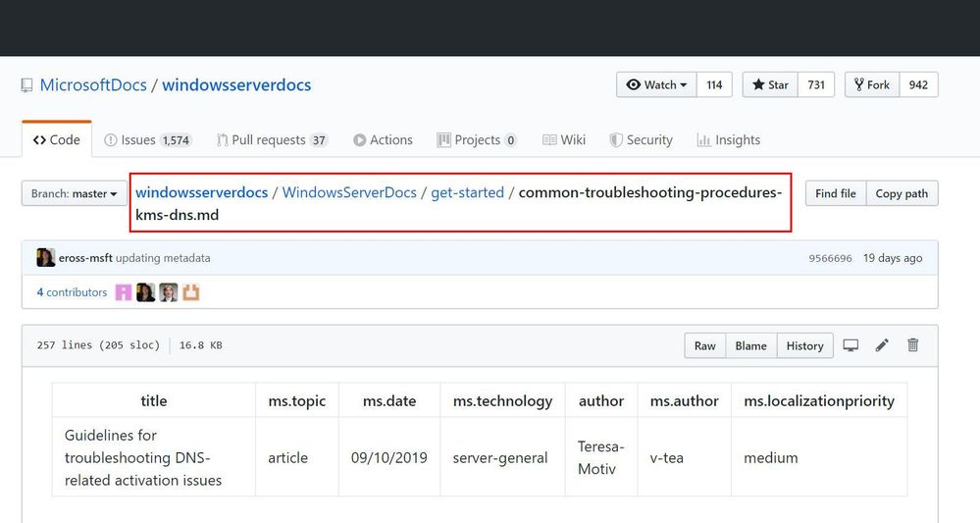Click the Actions play icon
Viewport: 980px width, 523px height.
359,140
